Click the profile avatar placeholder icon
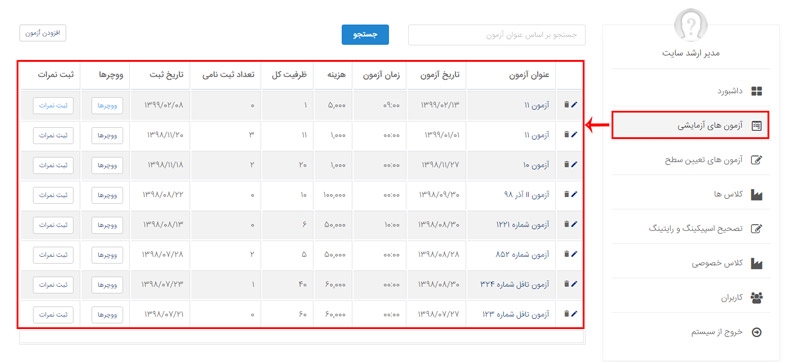Image resolution: width=800 pixels, height=362 pixels. (x=690, y=24)
